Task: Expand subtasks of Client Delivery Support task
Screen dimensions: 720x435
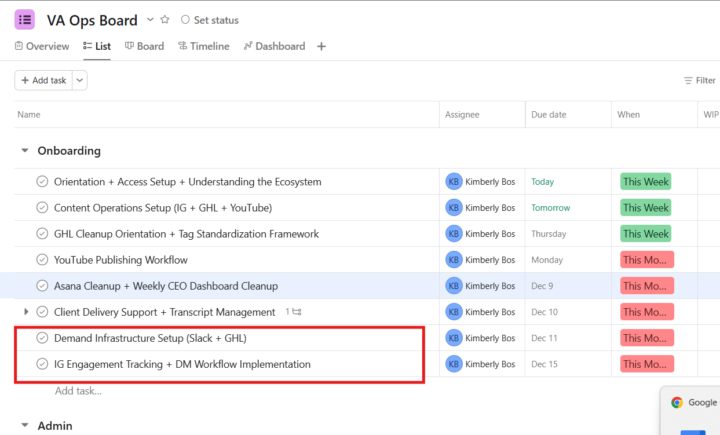Action: pyautogui.click(x=26, y=312)
